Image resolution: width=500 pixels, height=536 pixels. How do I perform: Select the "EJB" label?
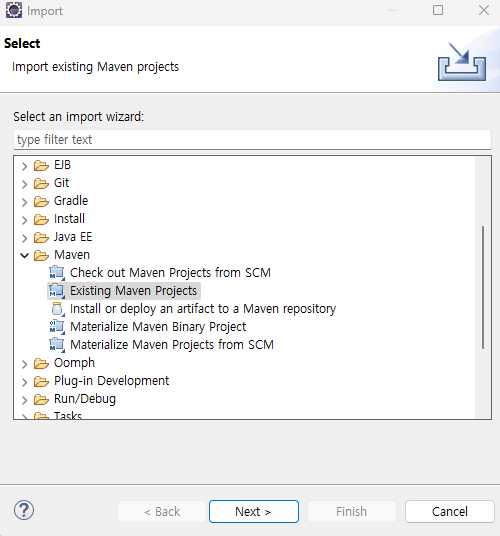(62, 165)
